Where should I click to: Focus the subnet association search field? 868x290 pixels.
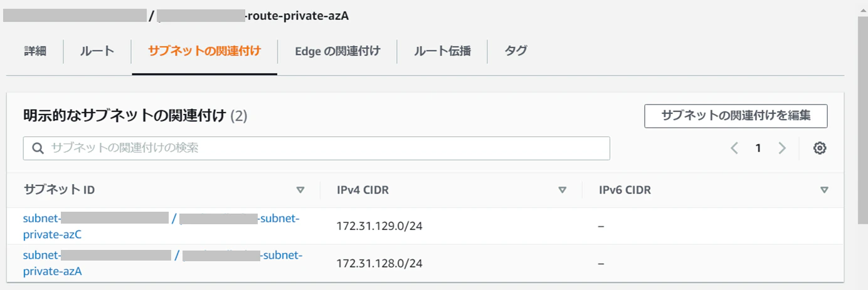317,148
